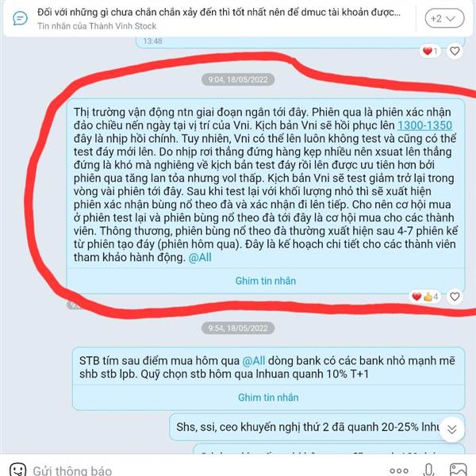Expand the +2 pinned messages dropdown
Image resolution: width=476 pixels, height=476 pixels.
[x=444, y=18]
